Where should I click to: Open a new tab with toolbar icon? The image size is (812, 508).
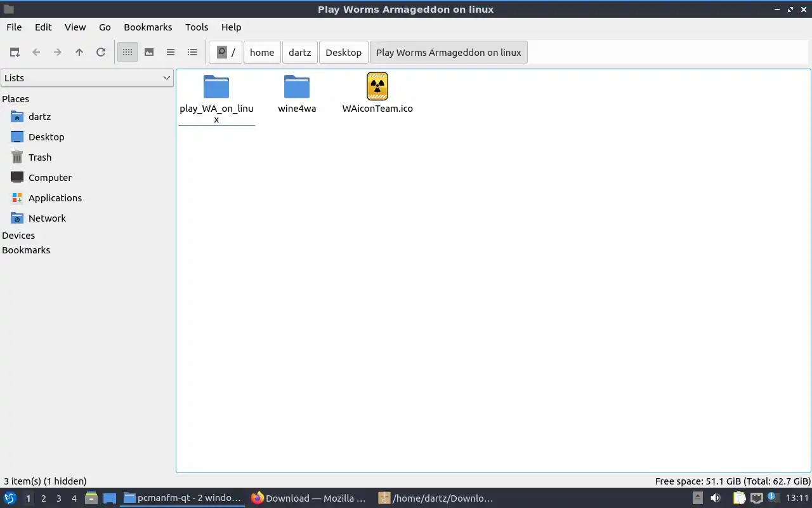pyautogui.click(x=14, y=52)
